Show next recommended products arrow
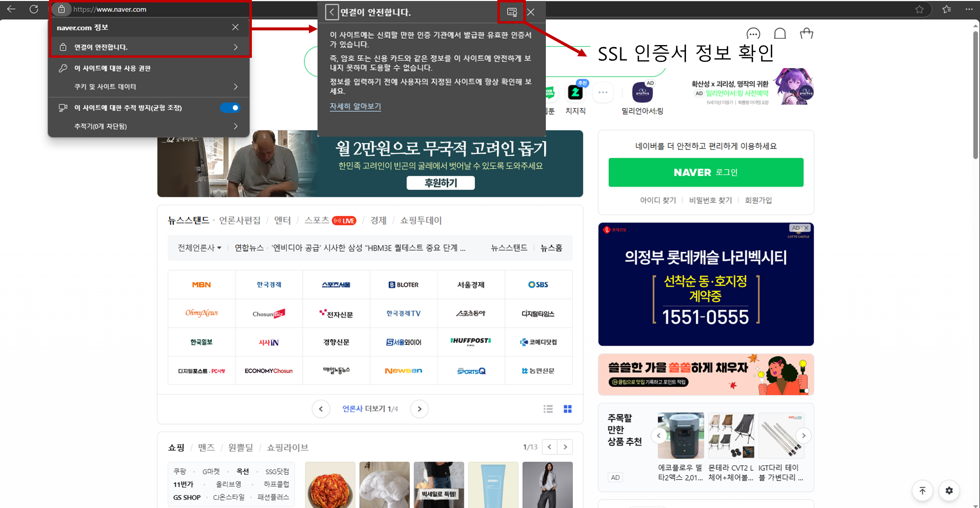Screen dimensions: 980x508 coord(804,435)
